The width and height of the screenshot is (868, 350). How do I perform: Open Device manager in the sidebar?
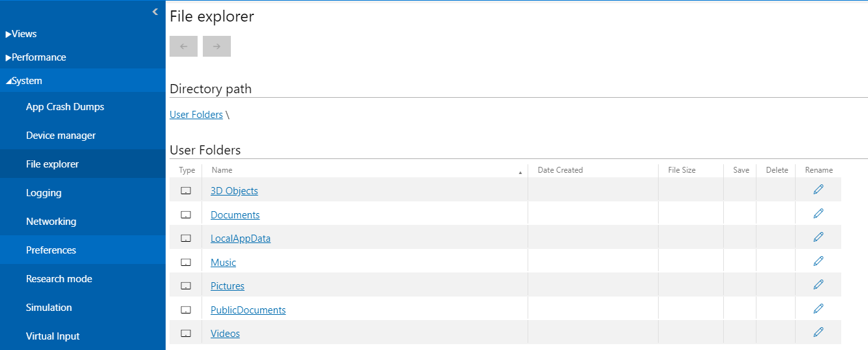[61, 136]
